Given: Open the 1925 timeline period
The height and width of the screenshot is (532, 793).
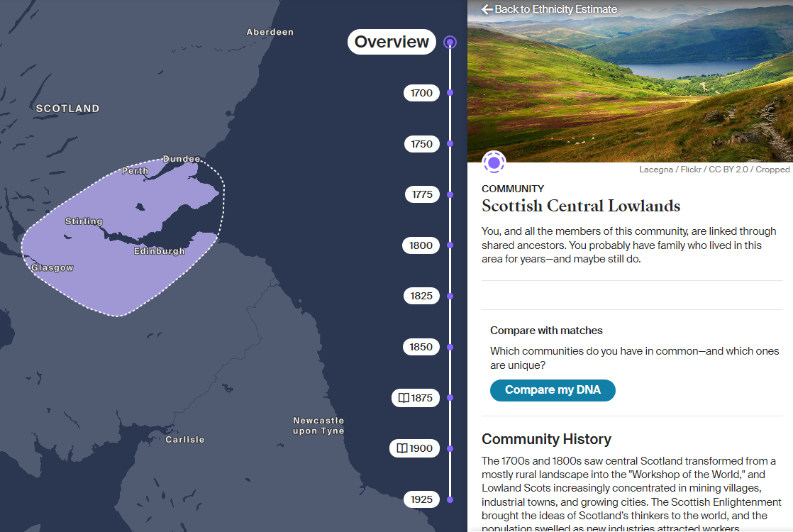Looking at the screenshot, I should tap(421, 499).
